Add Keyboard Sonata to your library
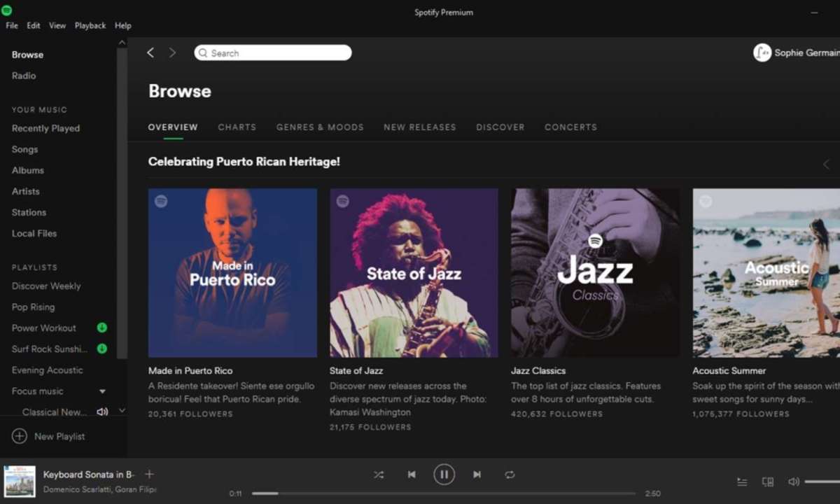840x504 pixels. click(x=149, y=475)
